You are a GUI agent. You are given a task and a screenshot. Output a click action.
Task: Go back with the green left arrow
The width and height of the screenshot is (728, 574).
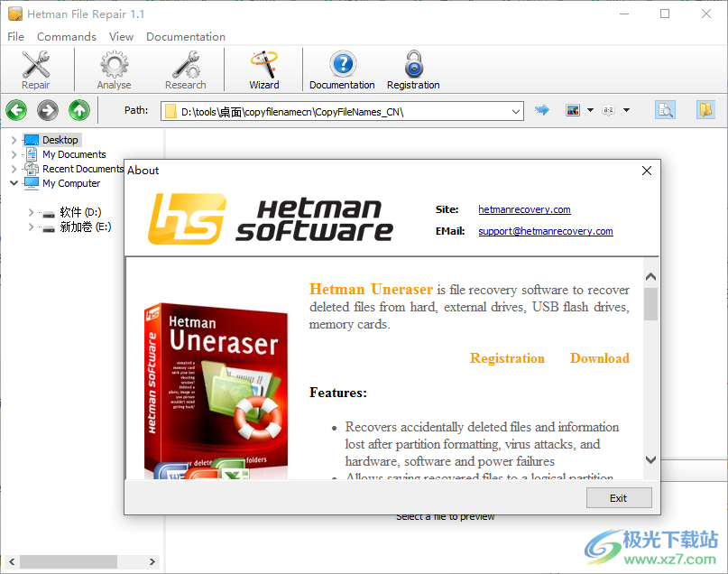point(16,110)
